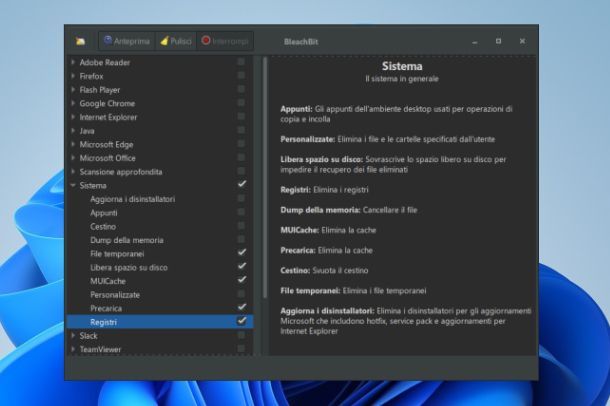Expand the Flash Player tree node
The height and width of the screenshot is (406, 610).
click(73, 89)
